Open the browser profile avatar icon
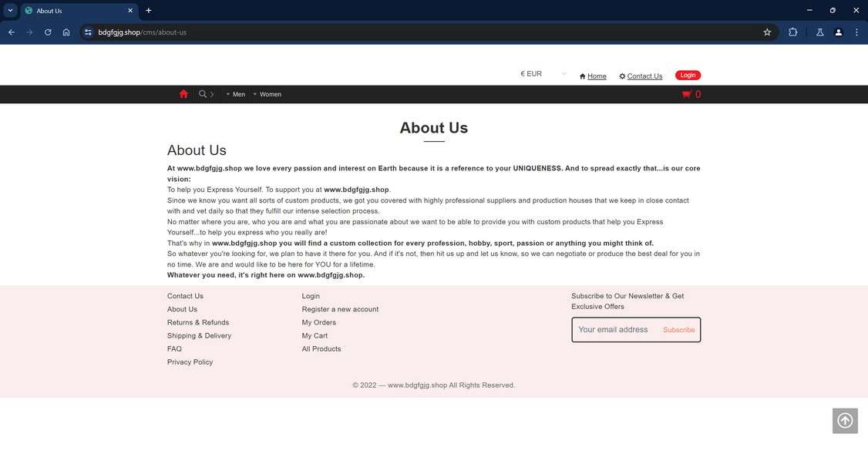This screenshot has width=868, height=464. (839, 32)
